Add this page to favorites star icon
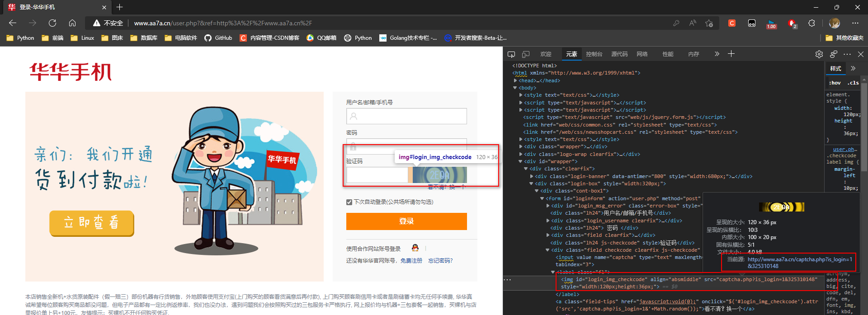The height and width of the screenshot is (315, 868). pos(709,23)
